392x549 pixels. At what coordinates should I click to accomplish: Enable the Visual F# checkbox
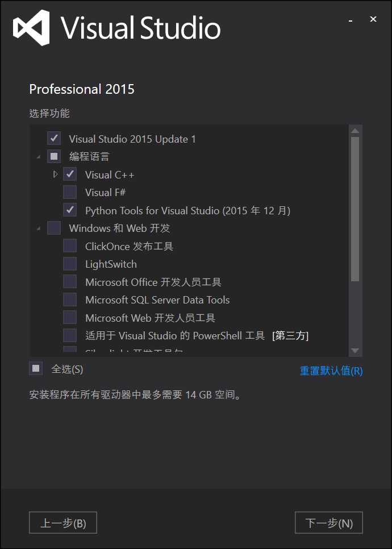point(70,192)
